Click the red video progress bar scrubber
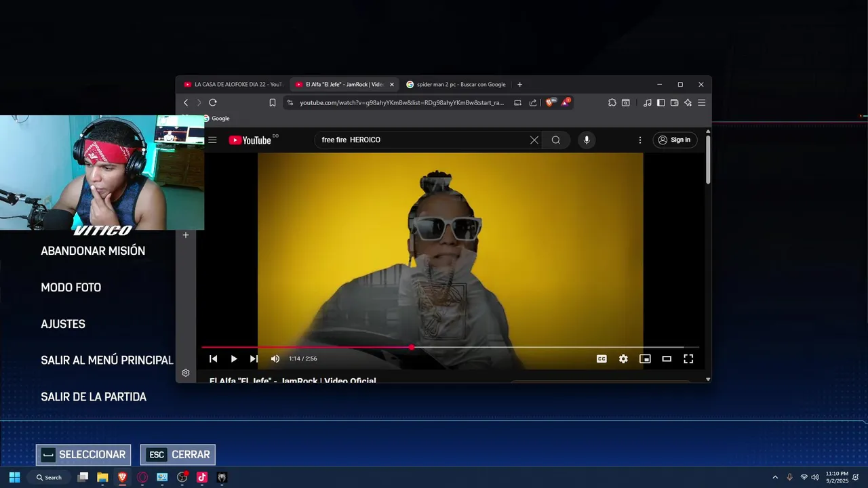This screenshot has height=488, width=868. (412, 347)
